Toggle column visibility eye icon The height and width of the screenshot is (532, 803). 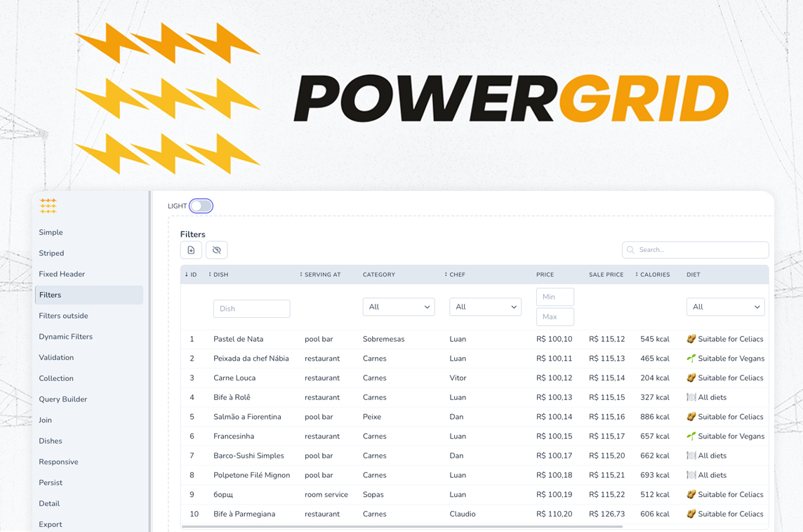pyautogui.click(x=217, y=250)
